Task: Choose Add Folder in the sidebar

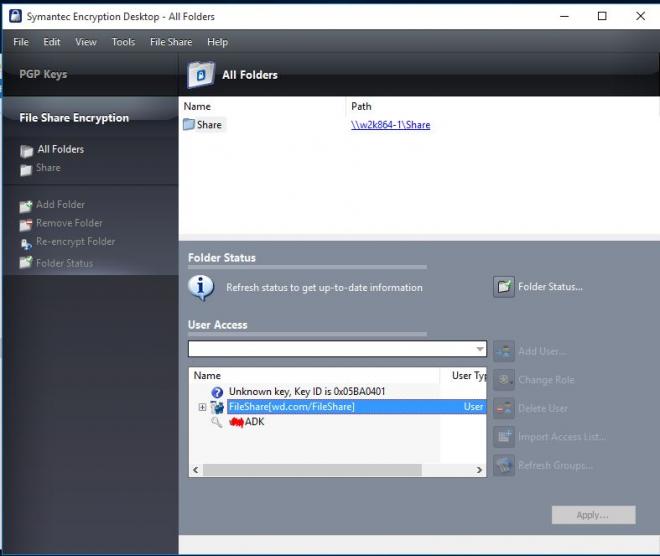Action: click(x=61, y=205)
